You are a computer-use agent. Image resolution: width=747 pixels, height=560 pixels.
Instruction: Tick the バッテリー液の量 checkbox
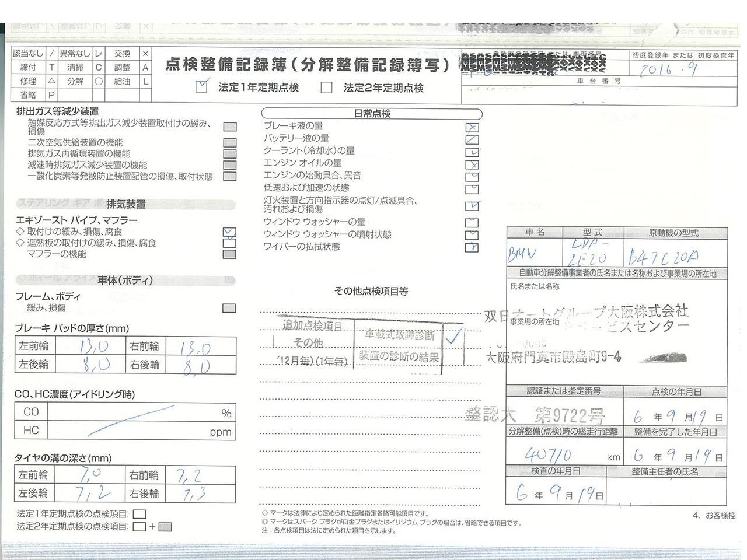[x=472, y=140]
